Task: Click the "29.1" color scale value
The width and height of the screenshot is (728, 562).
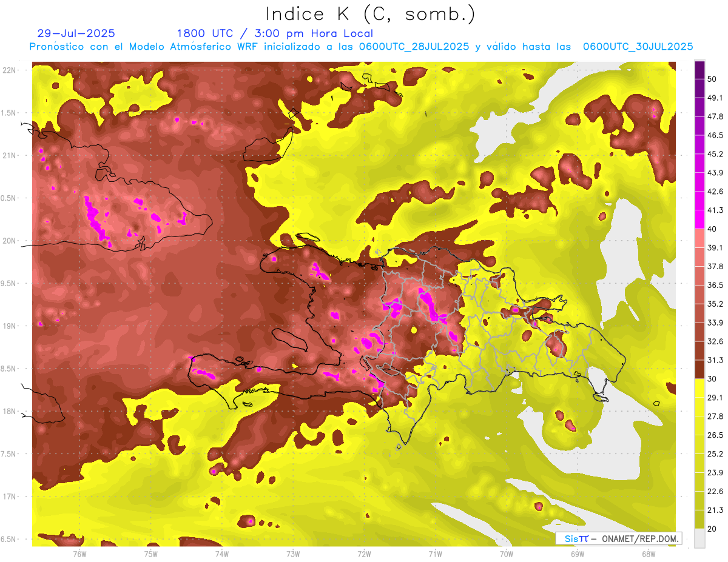Action: point(715,398)
